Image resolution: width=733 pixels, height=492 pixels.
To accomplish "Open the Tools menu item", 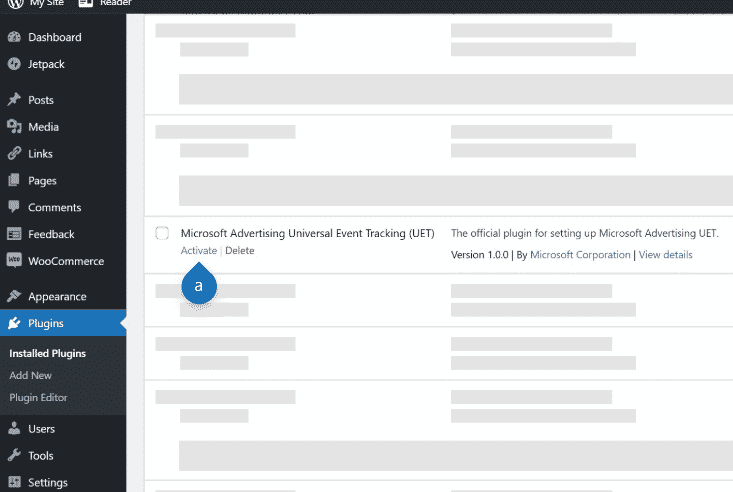I will point(63,455).
